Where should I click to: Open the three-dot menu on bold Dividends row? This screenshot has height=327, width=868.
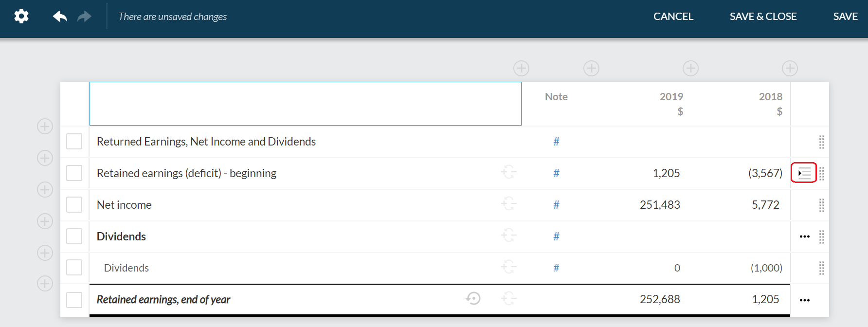(x=804, y=236)
